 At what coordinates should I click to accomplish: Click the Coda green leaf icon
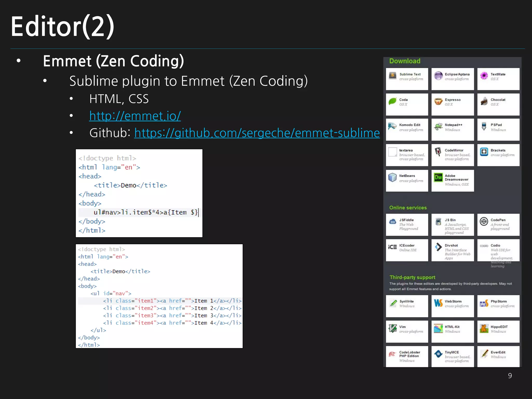point(393,101)
